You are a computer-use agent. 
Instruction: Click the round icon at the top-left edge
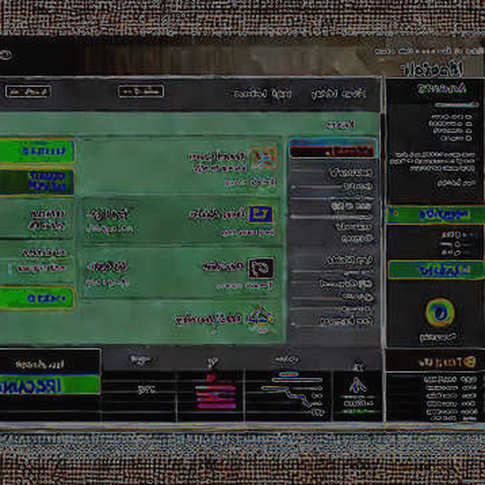click(x=5, y=55)
